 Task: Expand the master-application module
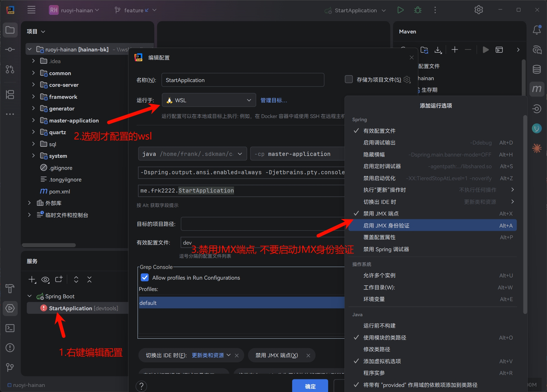click(x=33, y=120)
